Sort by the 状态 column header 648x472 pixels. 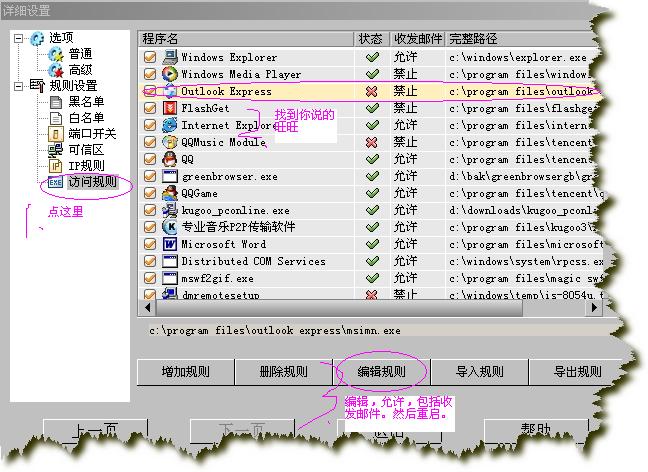pos(372,39)
